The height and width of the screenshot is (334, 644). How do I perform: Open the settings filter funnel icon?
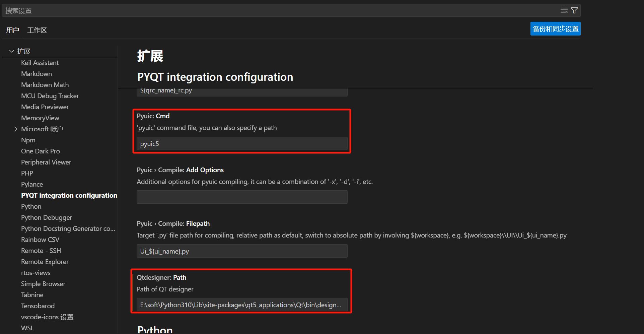pyautogui.click(x=574, y=11)
